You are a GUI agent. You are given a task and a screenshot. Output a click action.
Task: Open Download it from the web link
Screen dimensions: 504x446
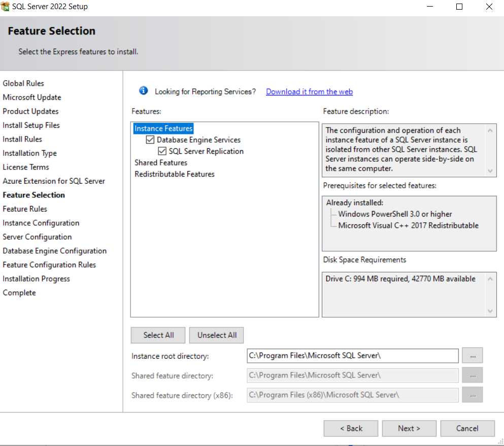[309, 91]
